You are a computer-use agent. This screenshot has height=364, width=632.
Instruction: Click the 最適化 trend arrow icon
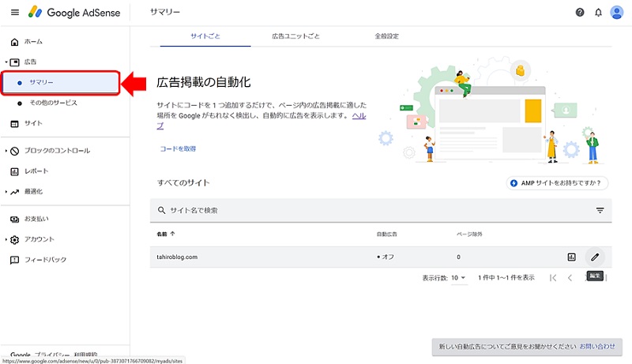click(x=14, y=192)
